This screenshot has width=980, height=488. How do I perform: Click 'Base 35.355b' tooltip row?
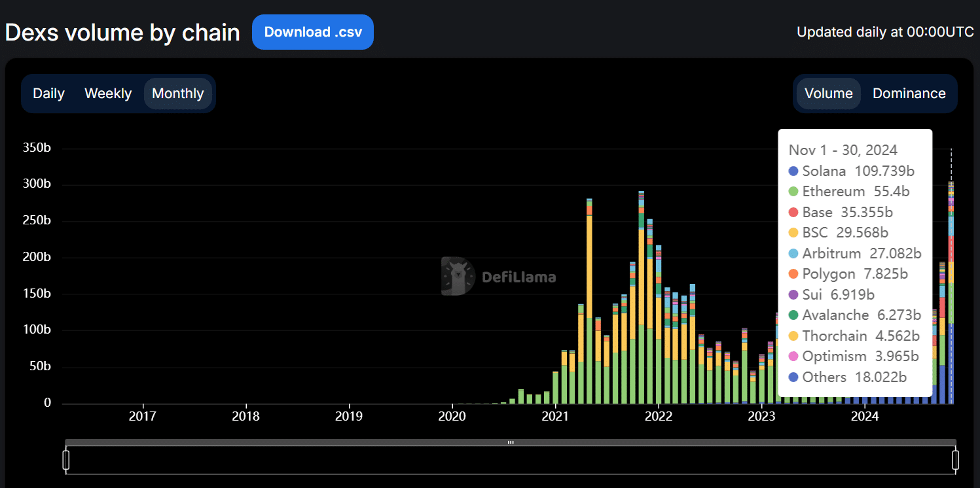(x=841, y=213)
